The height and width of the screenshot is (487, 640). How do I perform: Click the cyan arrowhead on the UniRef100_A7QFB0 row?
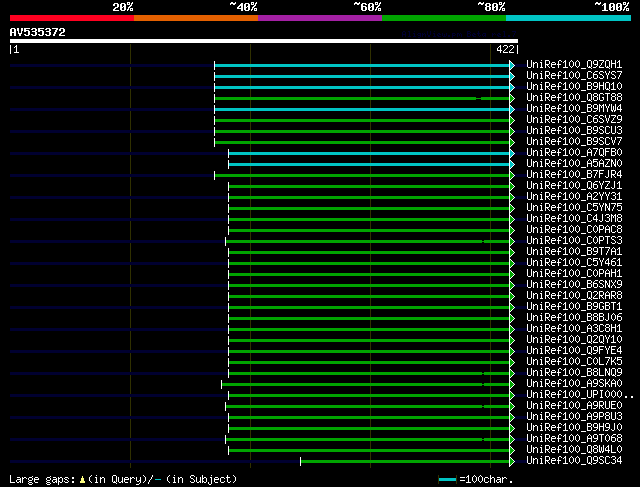(x=512, y=153)
